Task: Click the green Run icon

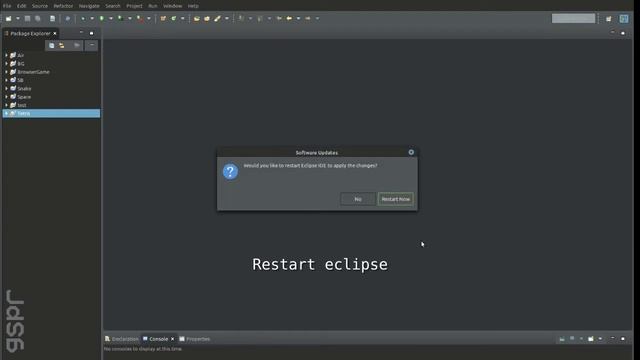Action: click(x=102, y=18)
